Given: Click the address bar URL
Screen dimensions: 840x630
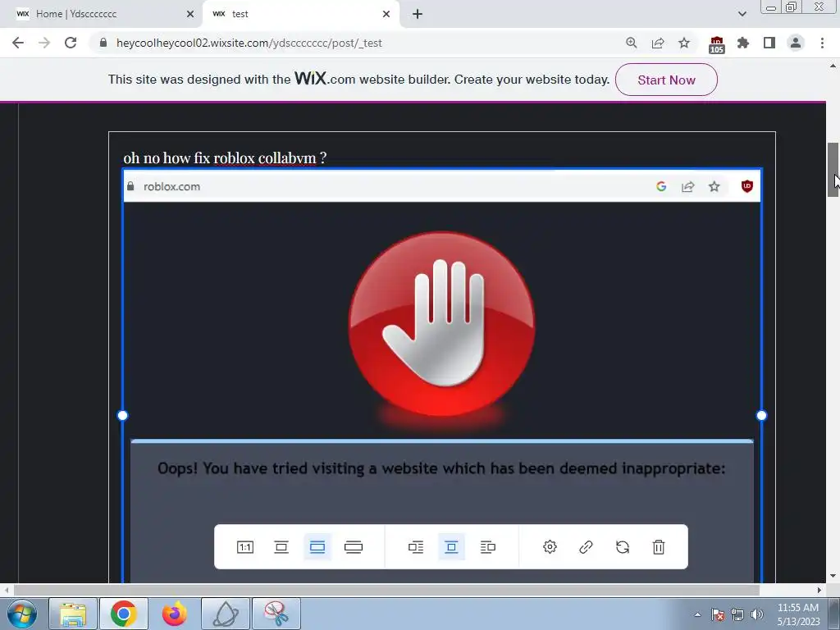Looking at the screenshot, I should tap(249, 43).
